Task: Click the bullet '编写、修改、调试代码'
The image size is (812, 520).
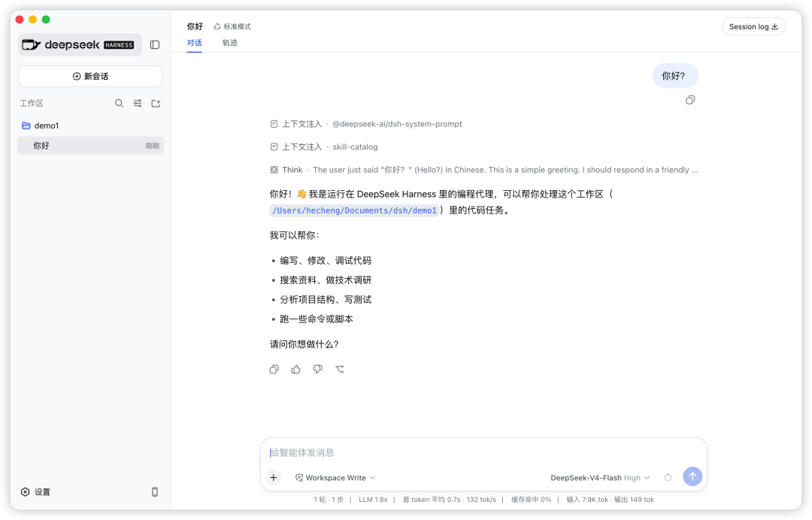Action: [326, 261]
